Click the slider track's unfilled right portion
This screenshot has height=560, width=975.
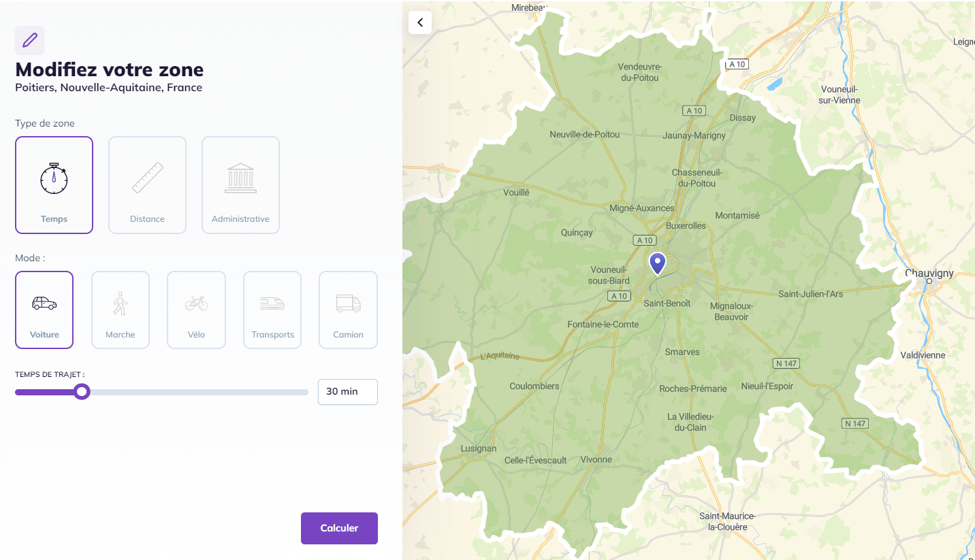pos(204,392)
